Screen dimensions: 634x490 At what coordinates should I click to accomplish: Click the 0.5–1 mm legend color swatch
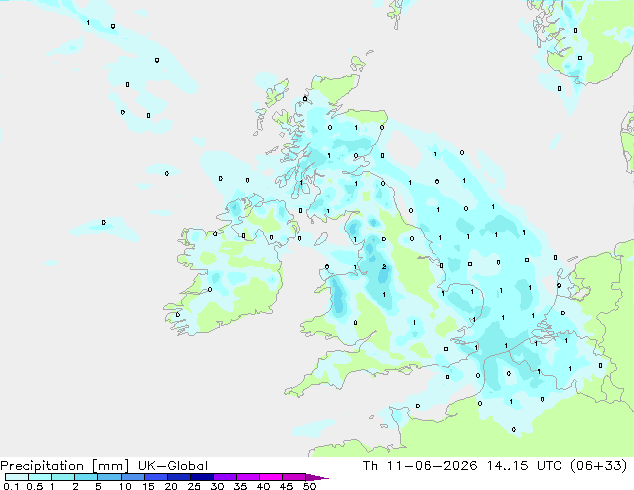40,477
